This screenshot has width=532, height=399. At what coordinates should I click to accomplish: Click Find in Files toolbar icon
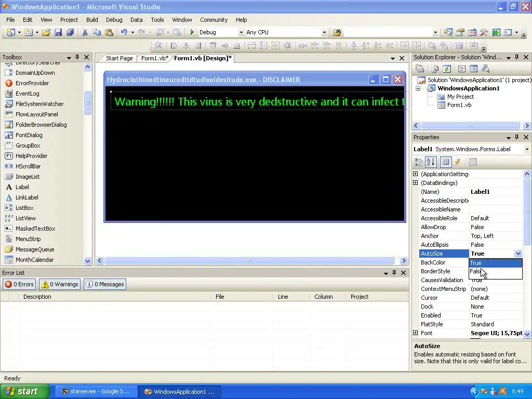pos(337,32)
